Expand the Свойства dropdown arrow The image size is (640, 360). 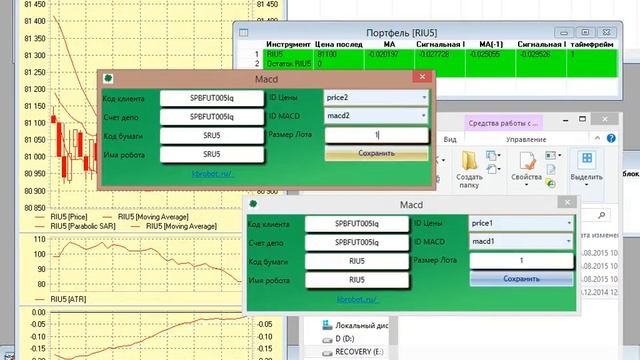click(527, 185)
